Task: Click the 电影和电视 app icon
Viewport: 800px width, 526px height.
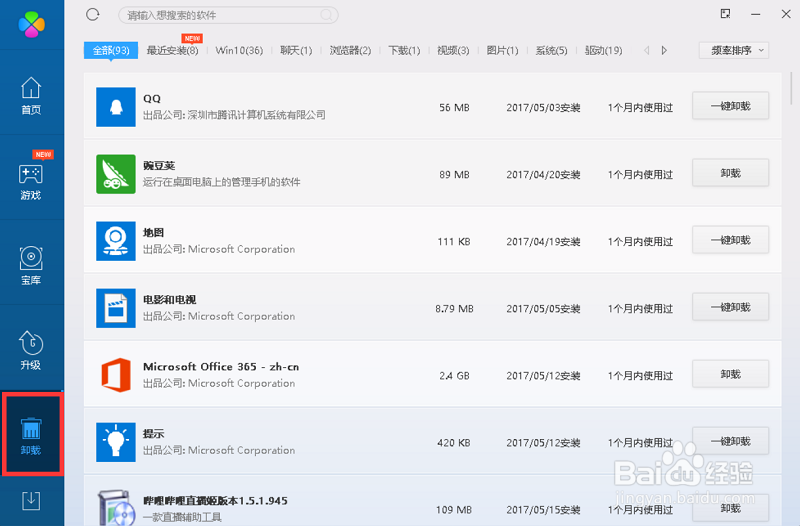Action: [116, 308]
